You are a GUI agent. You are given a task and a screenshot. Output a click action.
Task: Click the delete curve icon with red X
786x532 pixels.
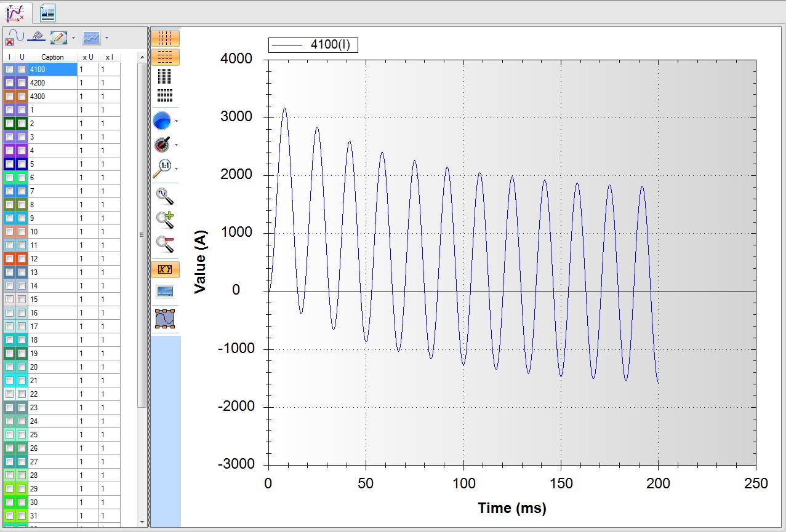coord(14,38)
